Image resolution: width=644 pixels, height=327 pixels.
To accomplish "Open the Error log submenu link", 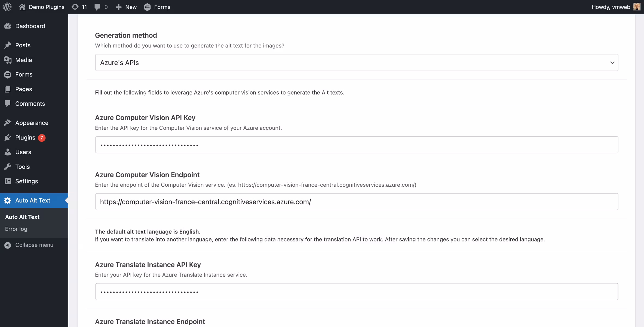I will pyautogui.click(x=16, y=229).
